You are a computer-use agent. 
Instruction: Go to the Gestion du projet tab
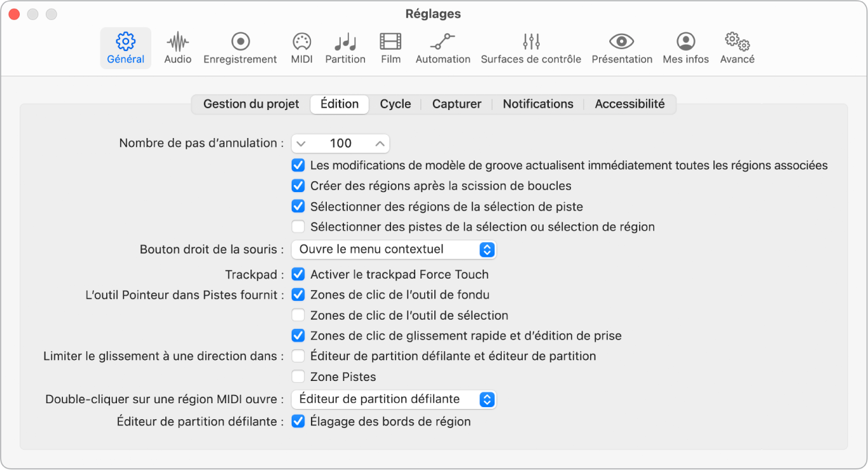[x=251, y=104]
